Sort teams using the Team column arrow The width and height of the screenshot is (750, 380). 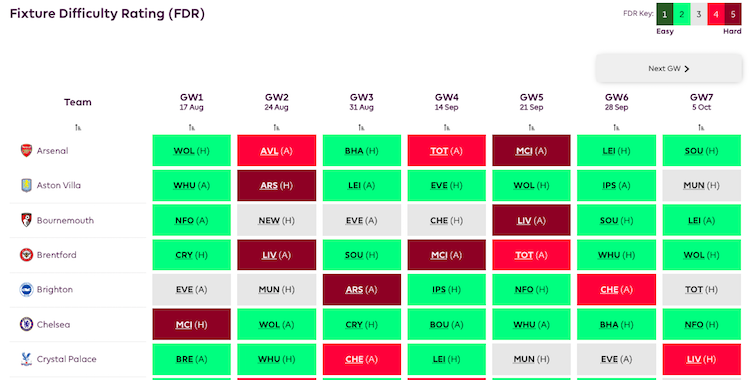click(x=78, y=127)
